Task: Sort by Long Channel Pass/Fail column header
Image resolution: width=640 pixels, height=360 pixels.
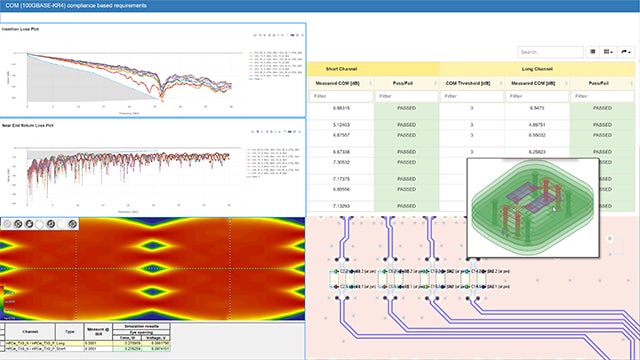Action: tap(602, 83)
